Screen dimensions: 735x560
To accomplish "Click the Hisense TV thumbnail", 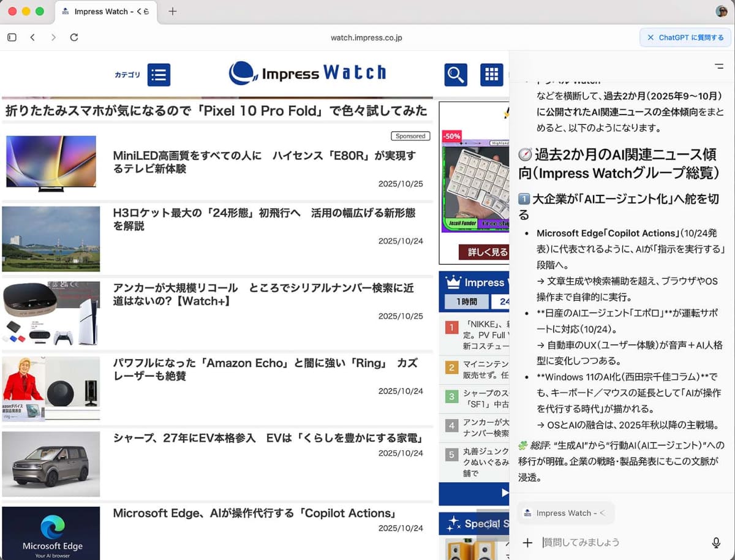I will click(x=51, y=164).
